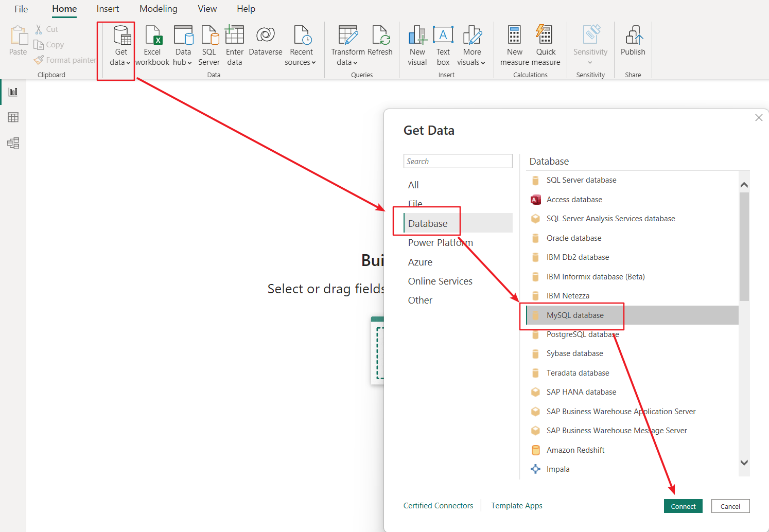Create a New measure
Viewport: 769px width, 532px height.
click(x=514, y=45)
